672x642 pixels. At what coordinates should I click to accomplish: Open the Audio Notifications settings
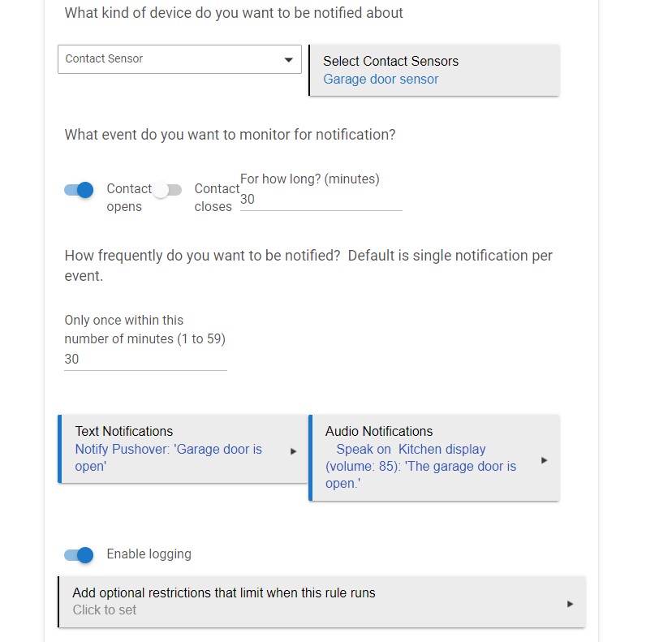coord(434,458)
